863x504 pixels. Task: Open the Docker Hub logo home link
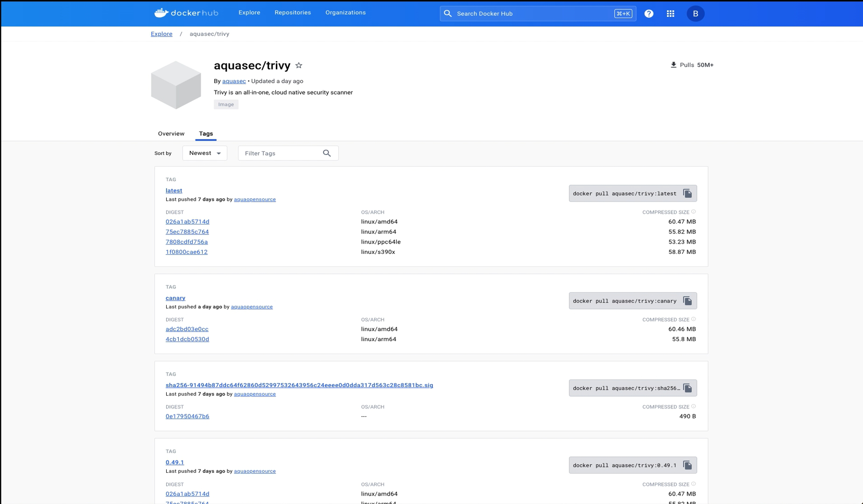pyautogui.click(x=186, y=13)
